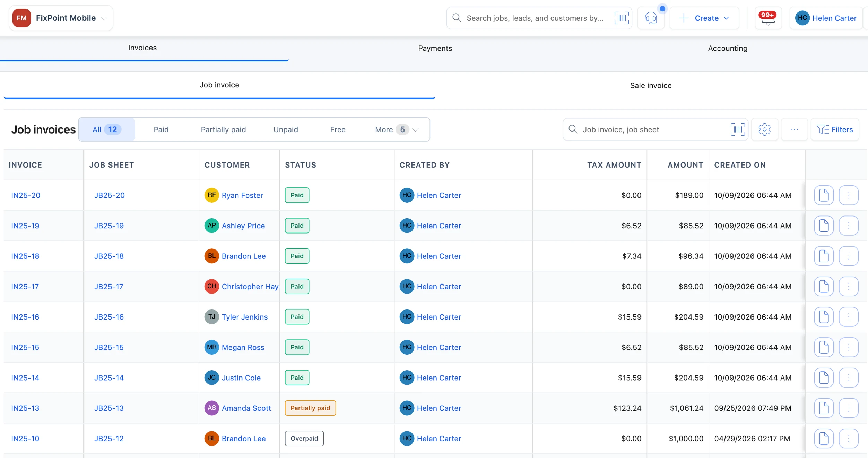Expand the More 5 status dropdown
868x458 pixels.
click(x=397, y=129)
